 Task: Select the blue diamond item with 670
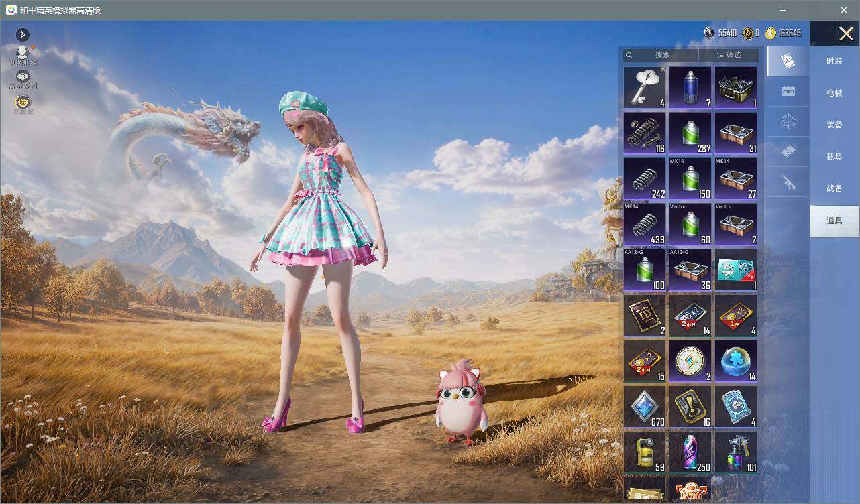tap(645, 406)
